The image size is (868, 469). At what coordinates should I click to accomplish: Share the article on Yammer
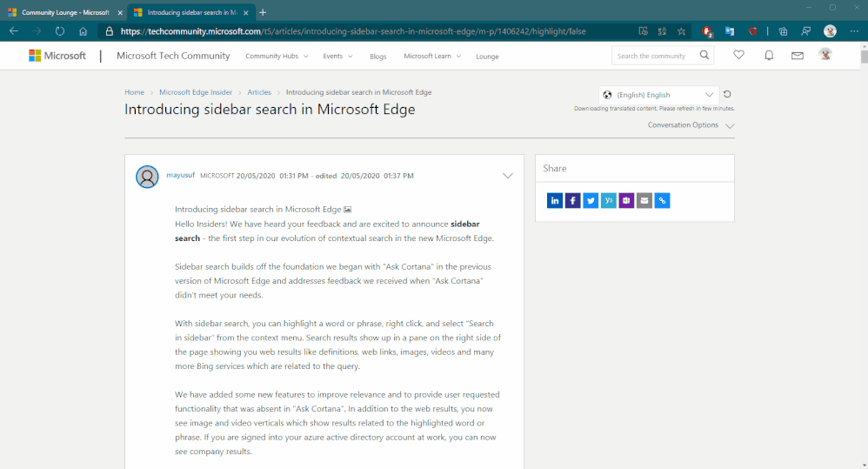click(x=608, y=200)
